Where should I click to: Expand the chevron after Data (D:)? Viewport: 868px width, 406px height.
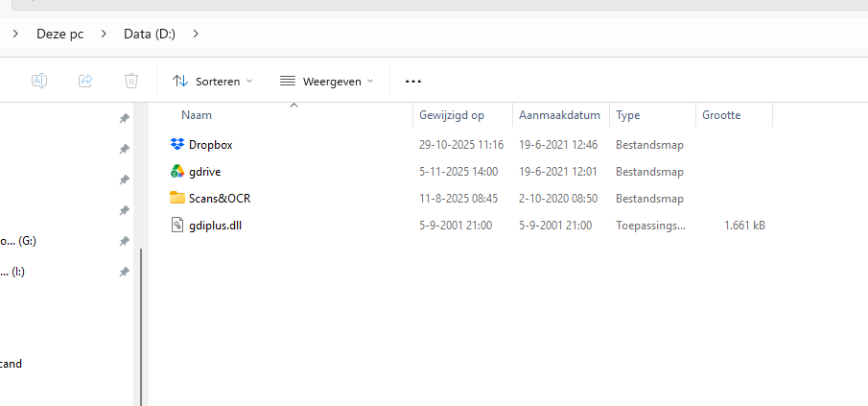coord(196,34)
